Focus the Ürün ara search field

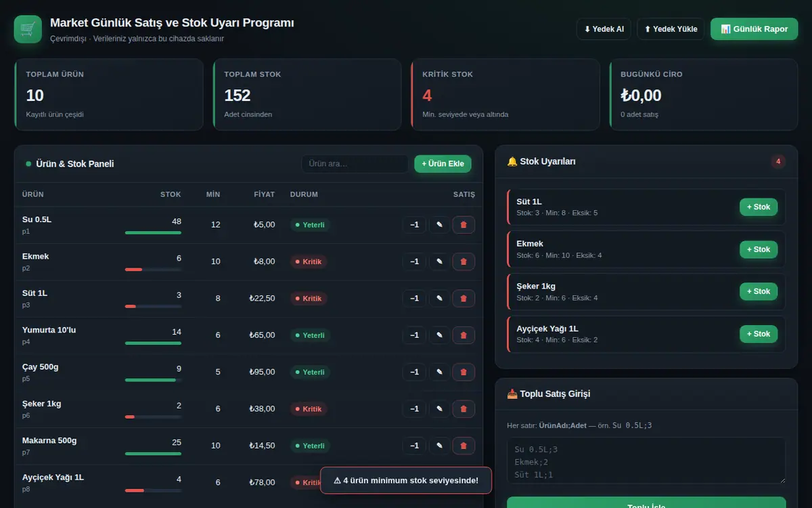coord(355,164)
